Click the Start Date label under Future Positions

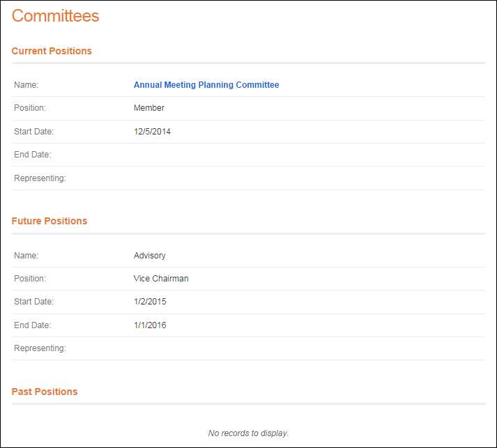point(34,302)
